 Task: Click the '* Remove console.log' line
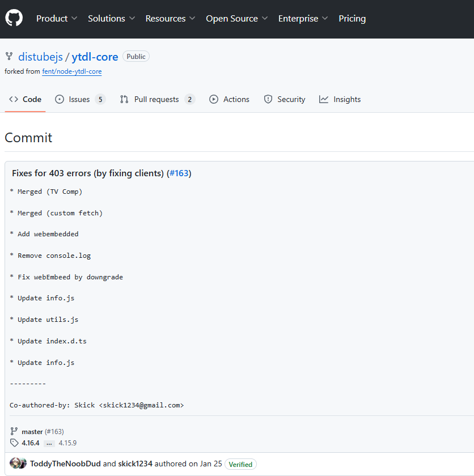(x=50, y=256)
